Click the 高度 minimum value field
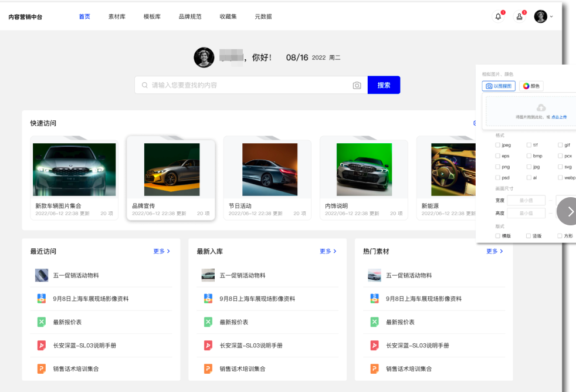The height and width of the screenshot is (392, 576). point(526,213)
